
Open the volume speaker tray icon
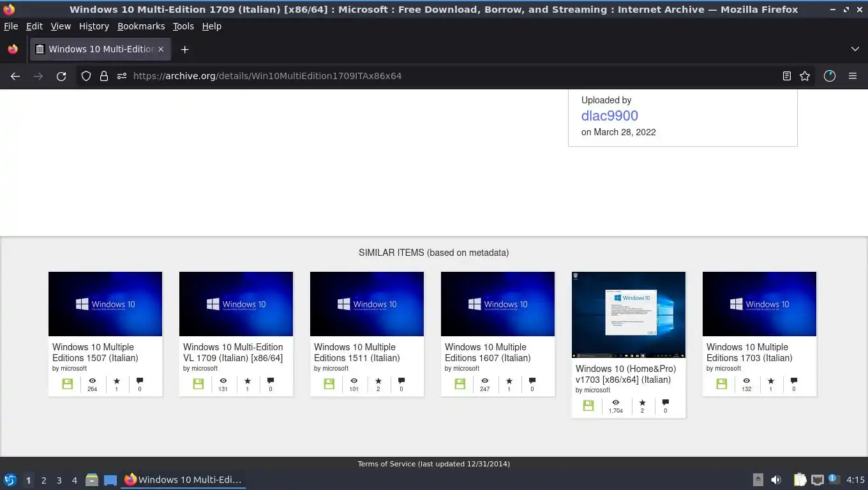point(776,480)
